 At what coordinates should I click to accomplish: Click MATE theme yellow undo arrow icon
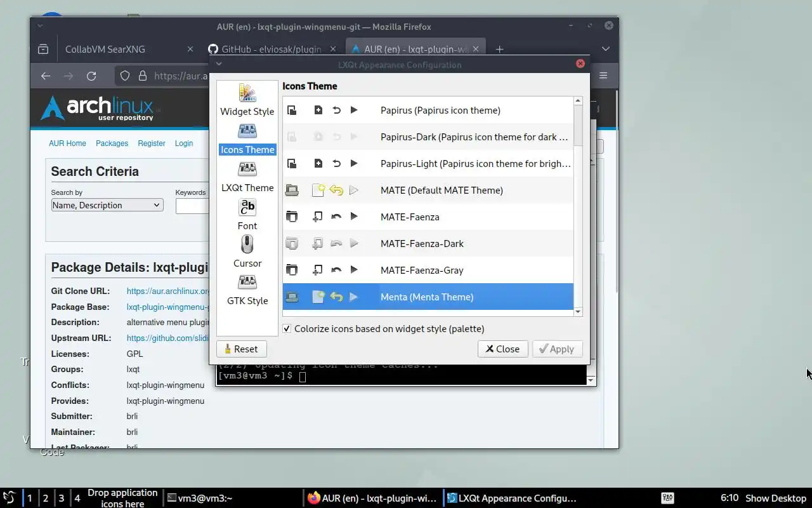coord(336,190)
